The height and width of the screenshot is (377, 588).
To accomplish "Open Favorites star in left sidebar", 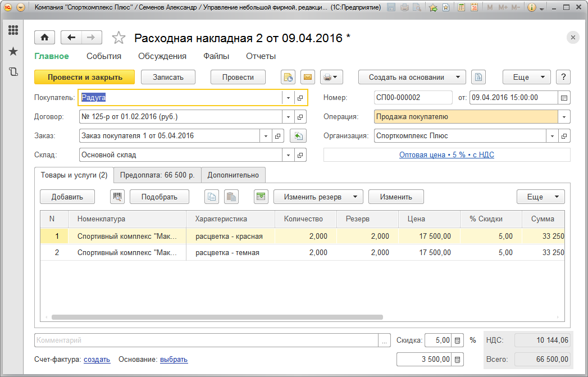I will point(13,51).
